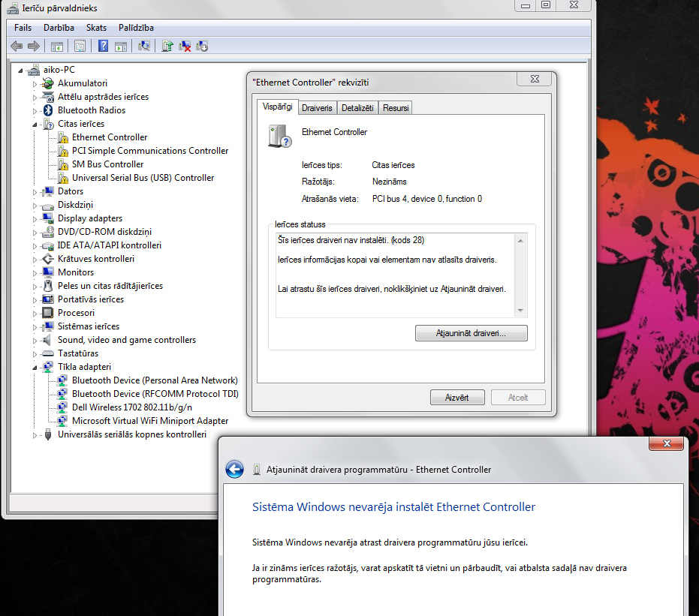Open the Fails menu
Screen dimensions: 699x616
[23, 28]
